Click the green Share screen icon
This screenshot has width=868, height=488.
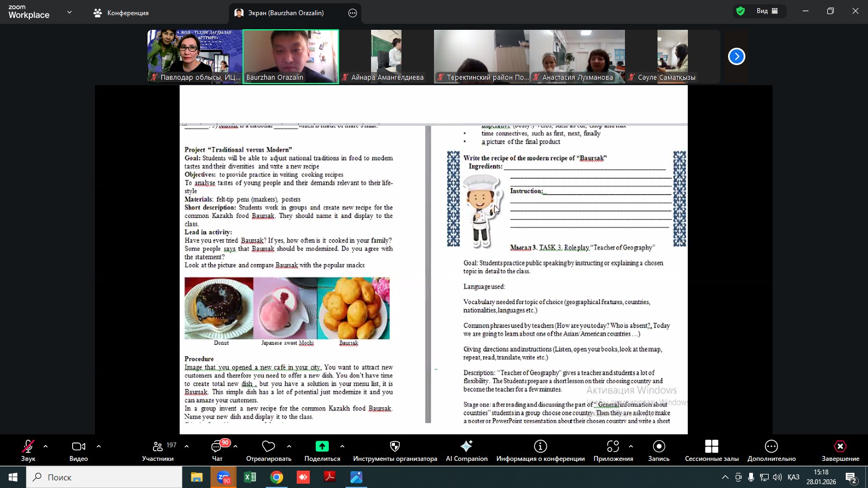(322, 446)
